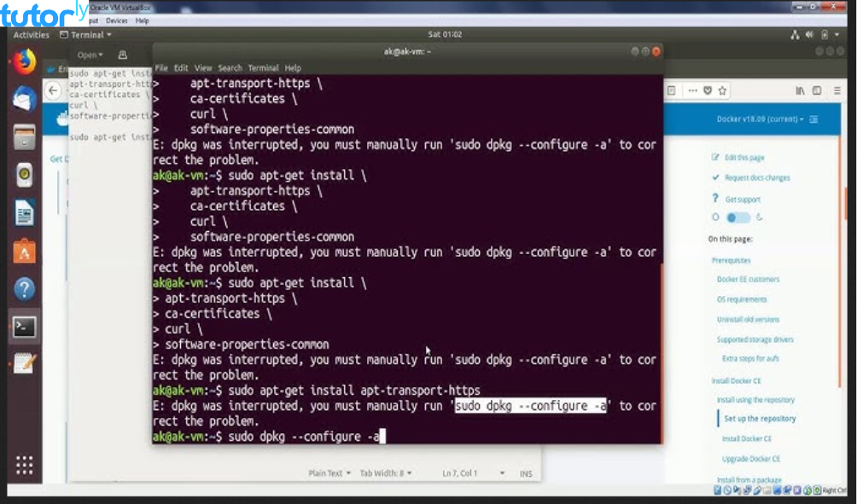Screen dimensions: 857x504
Task: Jump to Extra steps for aufs link
Action: tap(750, 359)
